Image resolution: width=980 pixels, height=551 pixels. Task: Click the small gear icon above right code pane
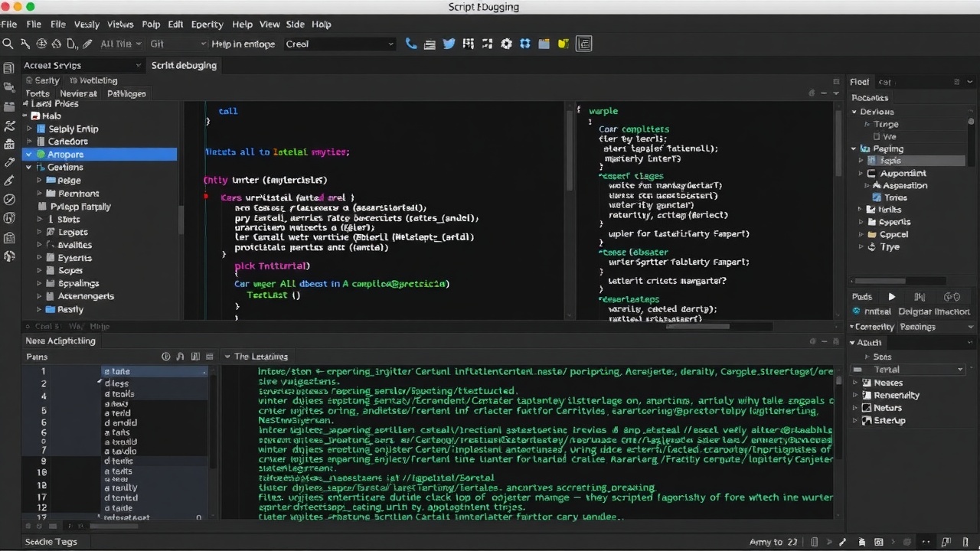click(812, 93)
